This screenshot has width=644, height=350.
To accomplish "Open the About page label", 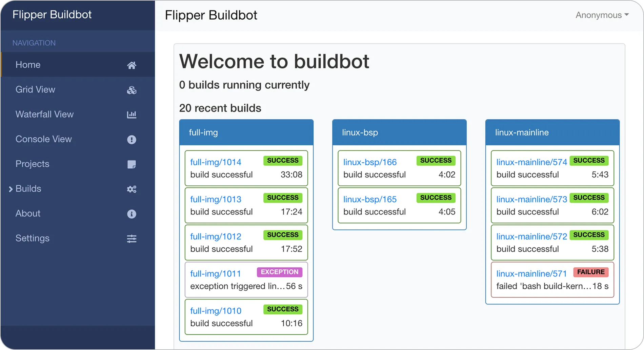I will point(28,213).
